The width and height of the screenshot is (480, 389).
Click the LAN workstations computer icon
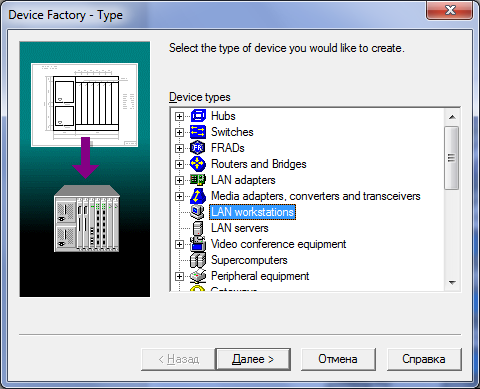point(198,212)
